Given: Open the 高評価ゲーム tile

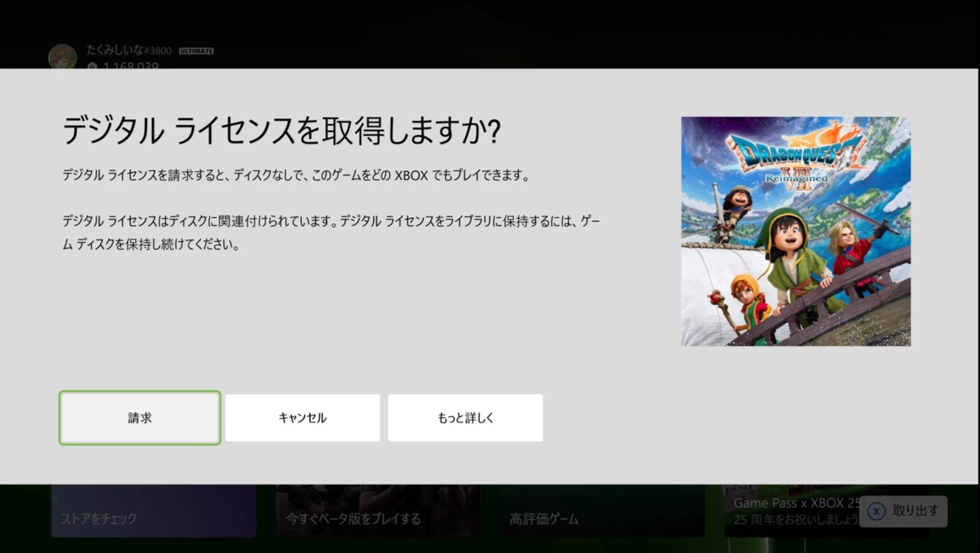Looking at the screenshot, I should point(602,511).
